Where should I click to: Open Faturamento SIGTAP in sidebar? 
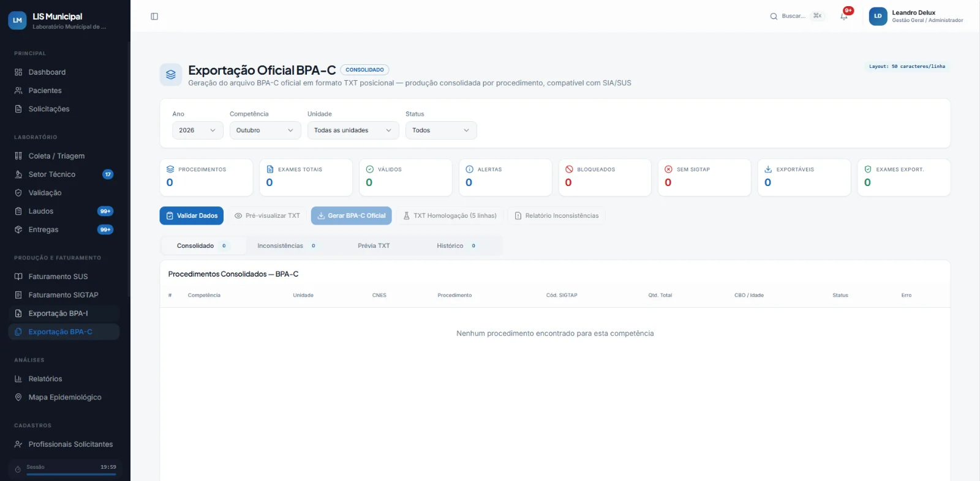point(64,295)
